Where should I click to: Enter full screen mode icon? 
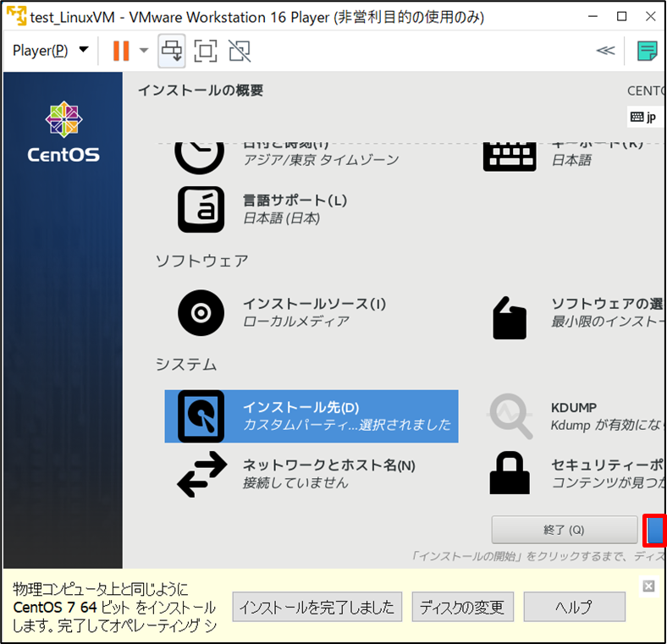point(206,51)
